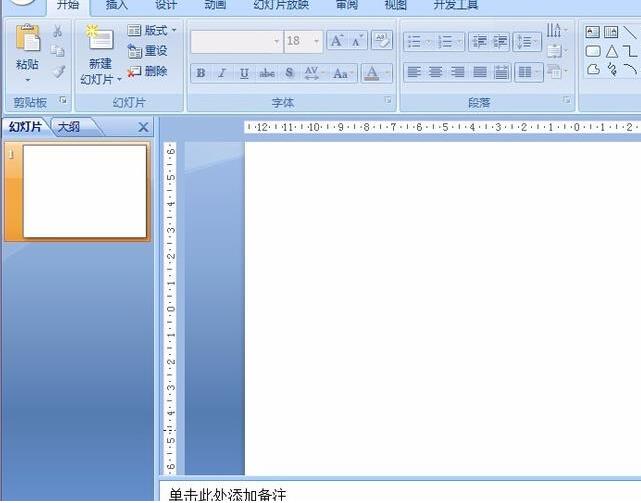Click notes area 单击此处添加备注
The width and height of the screenshot is (641, 503).
click(x=227, y=495)
